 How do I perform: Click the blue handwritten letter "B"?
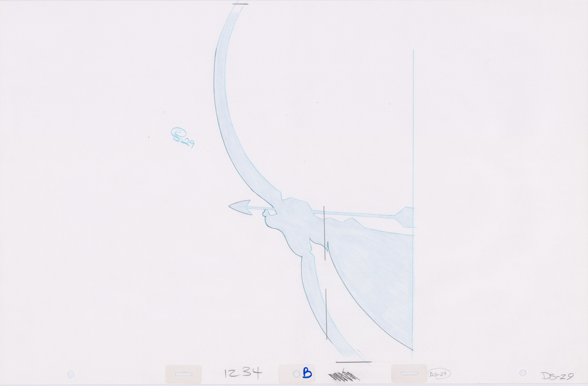click(x=307, y=373)
